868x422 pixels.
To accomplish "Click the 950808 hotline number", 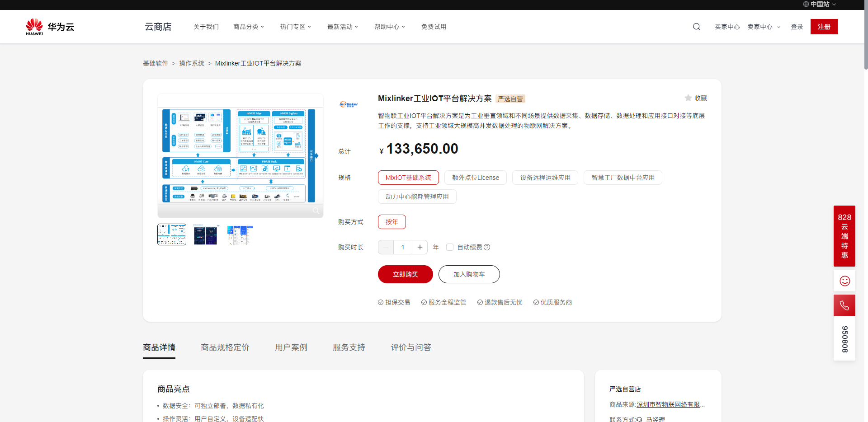I will pos(844,339).
